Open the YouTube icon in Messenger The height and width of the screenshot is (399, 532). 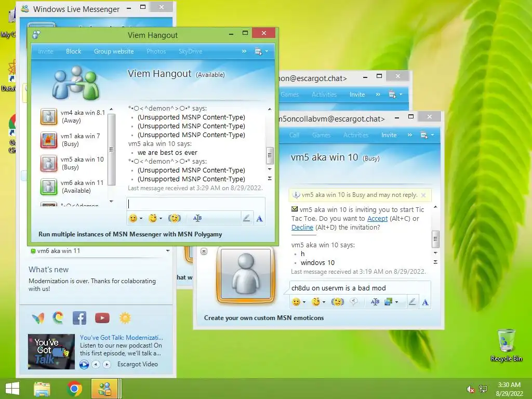(102, 318)
